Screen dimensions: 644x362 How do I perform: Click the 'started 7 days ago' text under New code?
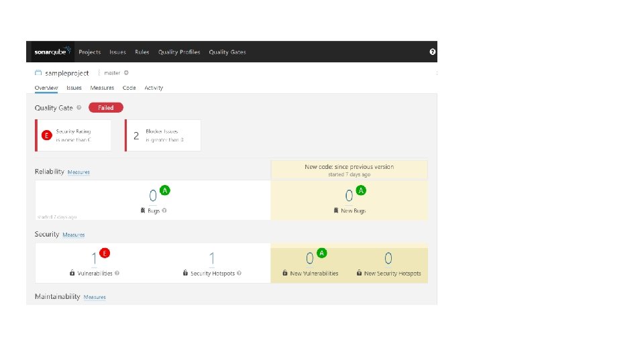[x=349, y=174]
